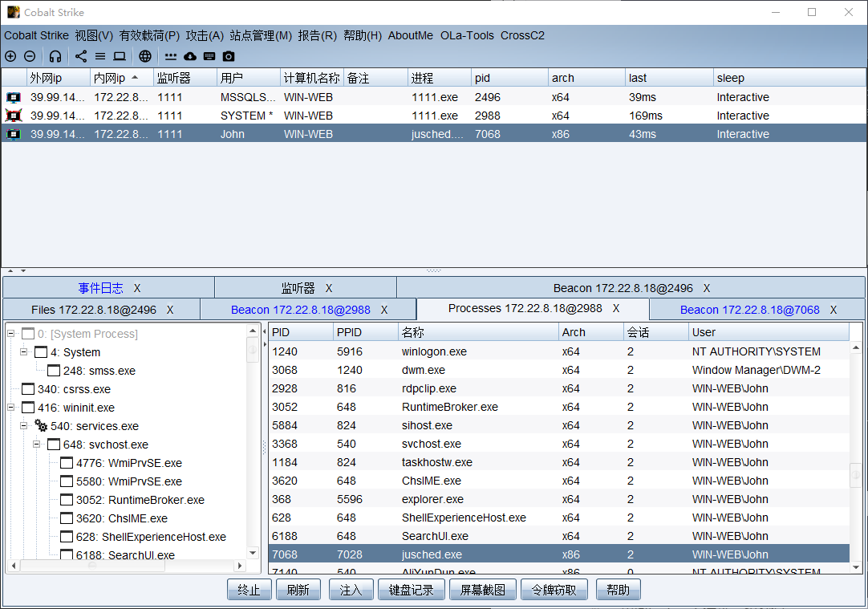This screenshot has height=609, width=868.
Task: Click the split pane up arrow
Action: (10, 270)
